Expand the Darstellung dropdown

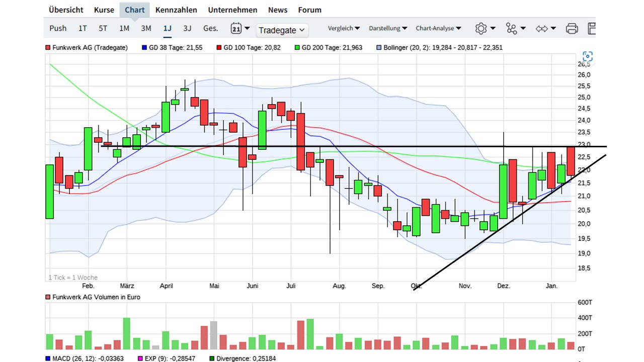(x=388, y=29)
